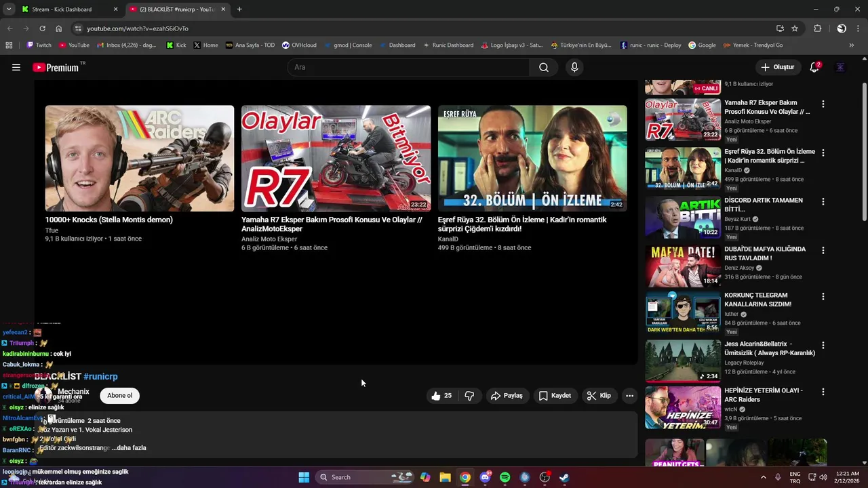Open more actions menu below video
Viewport: 868px width, 488px height.
point(629,396)
